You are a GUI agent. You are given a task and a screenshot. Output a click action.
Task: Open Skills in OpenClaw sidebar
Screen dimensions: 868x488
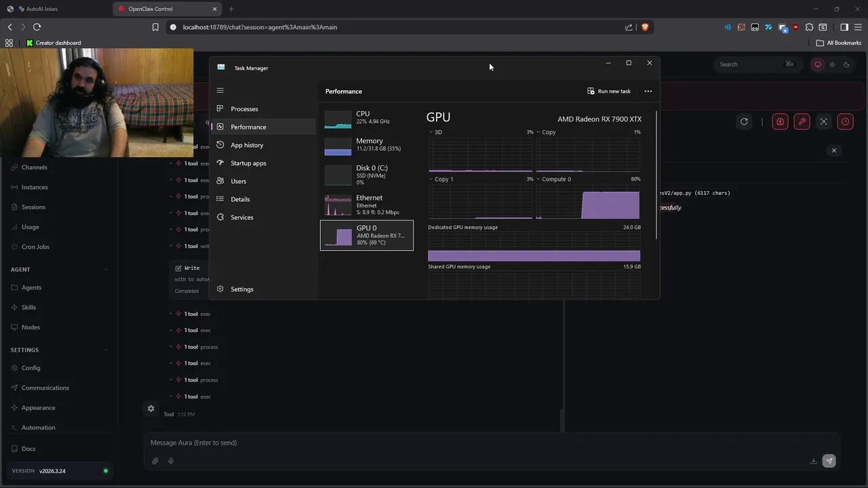60,307
